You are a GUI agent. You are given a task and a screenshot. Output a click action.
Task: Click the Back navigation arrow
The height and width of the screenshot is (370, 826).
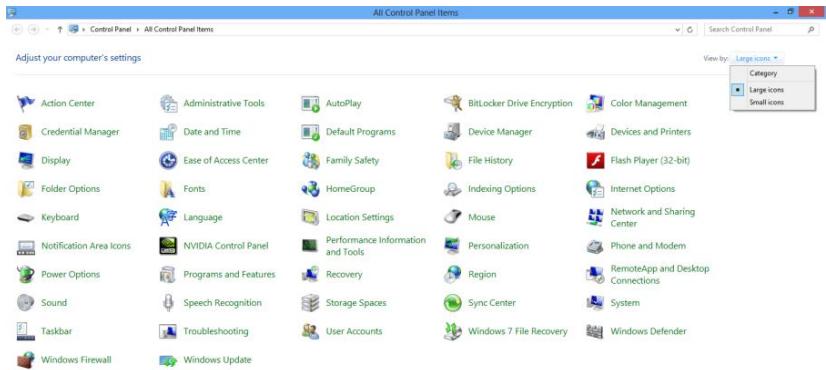pyautogui.click(x=17, y=30)
